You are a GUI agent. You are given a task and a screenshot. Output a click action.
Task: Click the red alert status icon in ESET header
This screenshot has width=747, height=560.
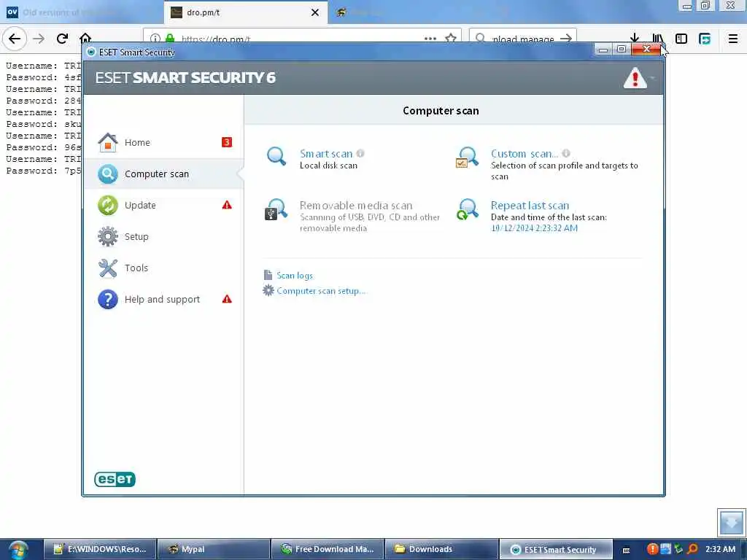pyautogui.click(x=635, y=77)
